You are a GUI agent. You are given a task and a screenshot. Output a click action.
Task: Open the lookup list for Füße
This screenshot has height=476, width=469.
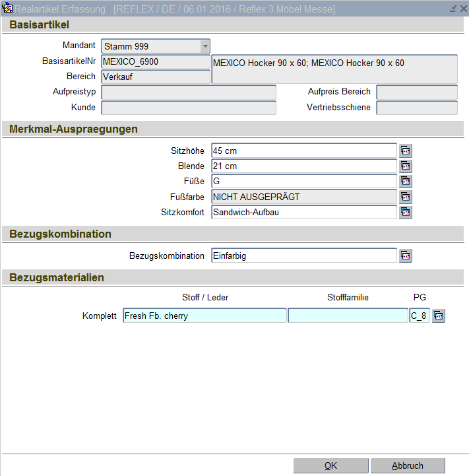pos(406,182)
